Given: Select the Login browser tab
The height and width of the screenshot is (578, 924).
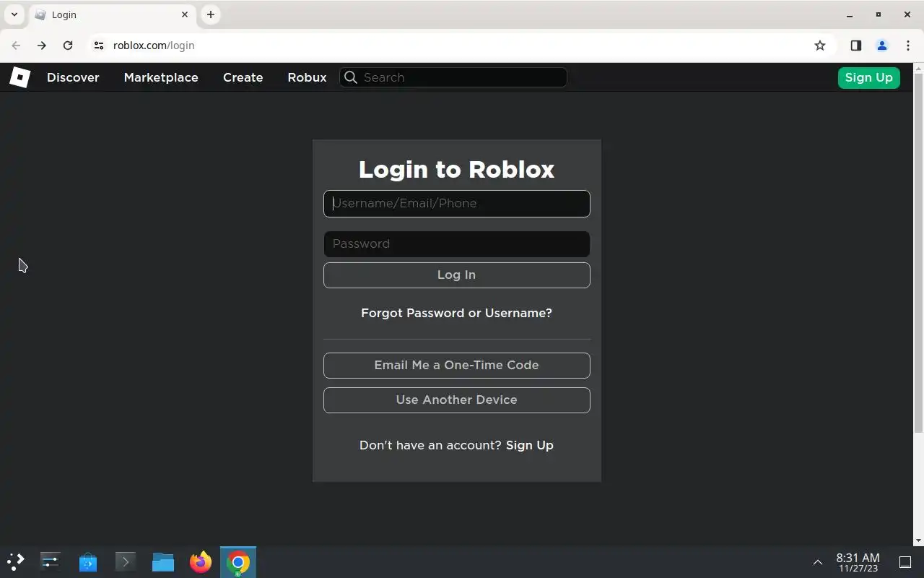Looking at the screenshot, I should tap(112, 14).
